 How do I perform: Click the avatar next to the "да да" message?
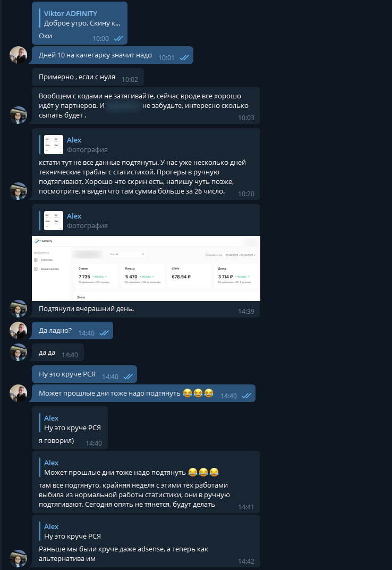18,352
